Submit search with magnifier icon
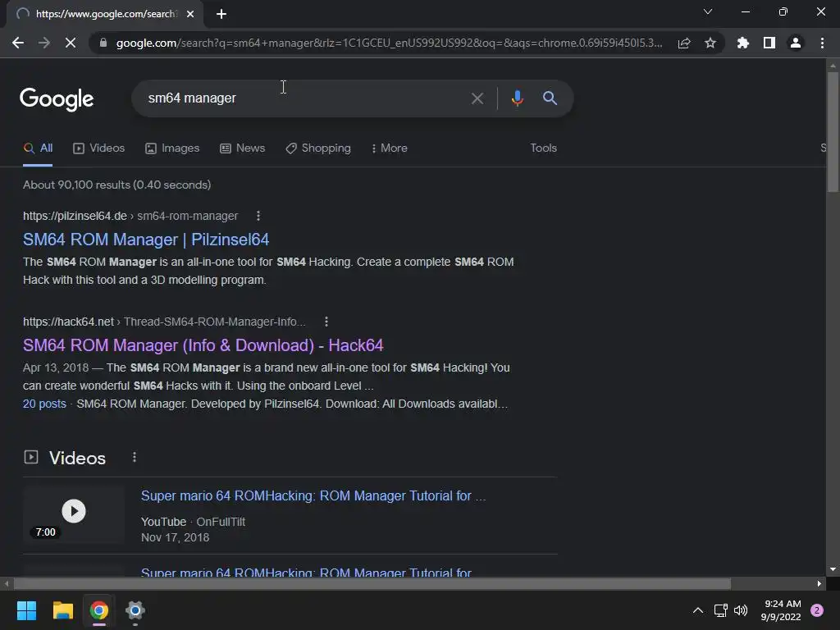 pos(550,98)
